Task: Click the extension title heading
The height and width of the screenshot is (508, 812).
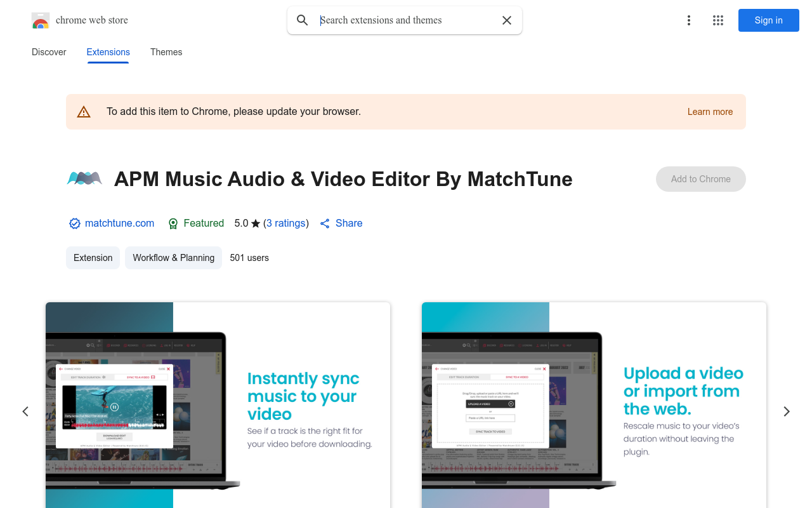Action: [343, 179]
